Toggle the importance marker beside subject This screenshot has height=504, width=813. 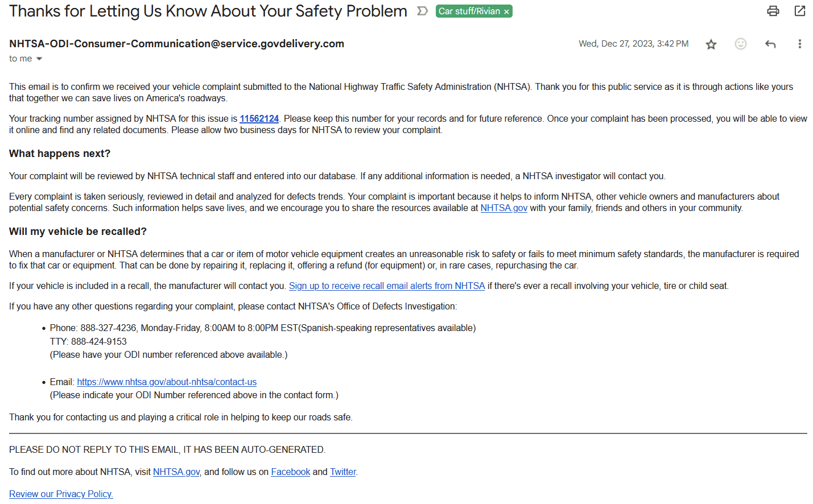pos(422,11)
